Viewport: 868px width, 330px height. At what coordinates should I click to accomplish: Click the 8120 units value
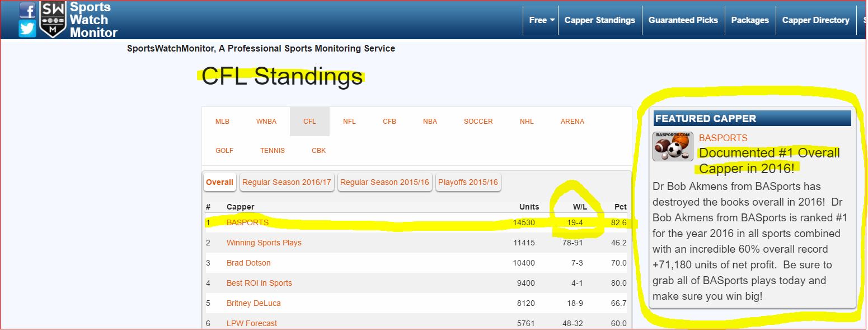click(527, 303)
